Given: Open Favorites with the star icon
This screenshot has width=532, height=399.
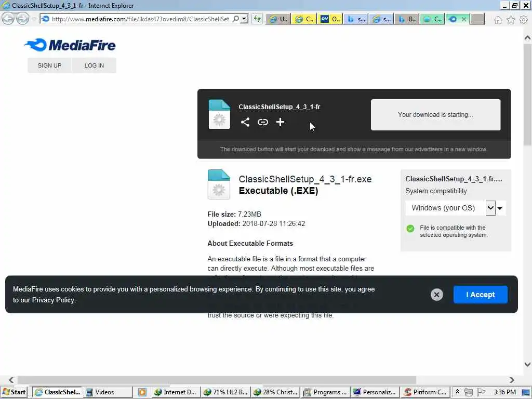Looking at the screenshot, I should tap(511, 20).
